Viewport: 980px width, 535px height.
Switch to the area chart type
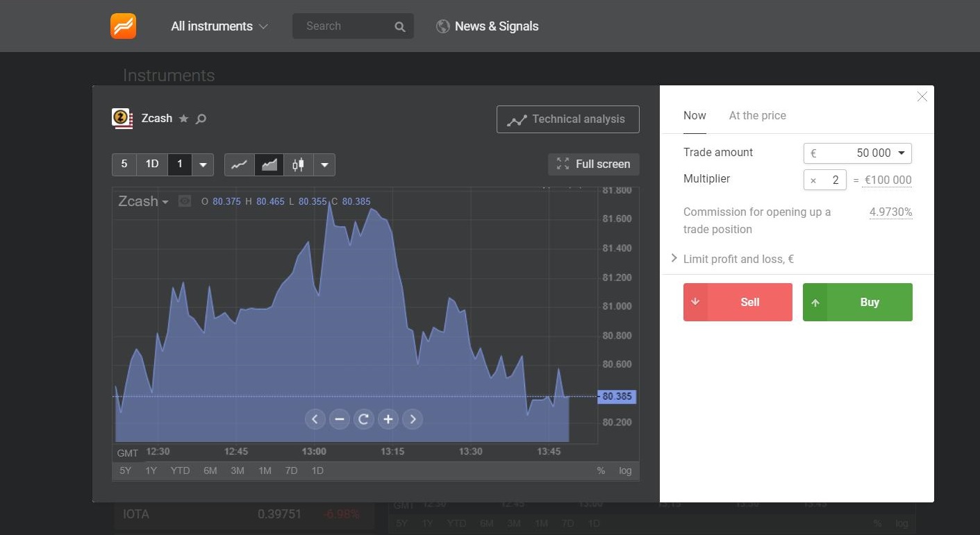tap(269, 164)
